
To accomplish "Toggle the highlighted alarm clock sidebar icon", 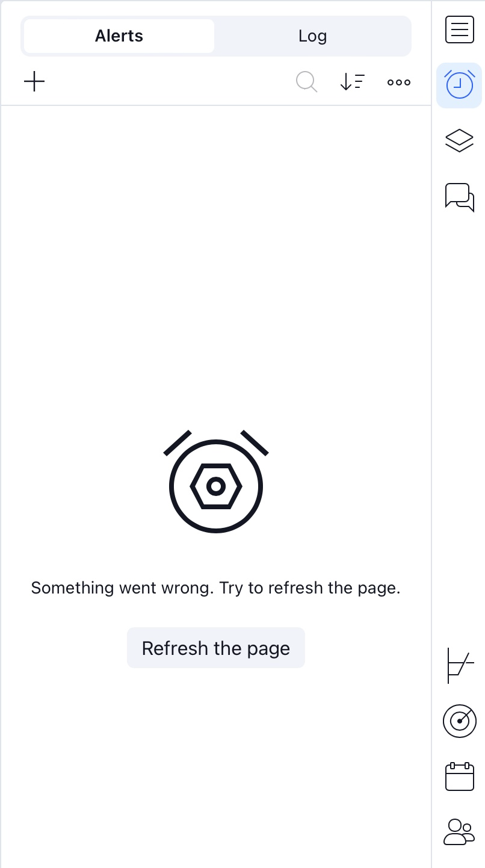I will (459, 85).
